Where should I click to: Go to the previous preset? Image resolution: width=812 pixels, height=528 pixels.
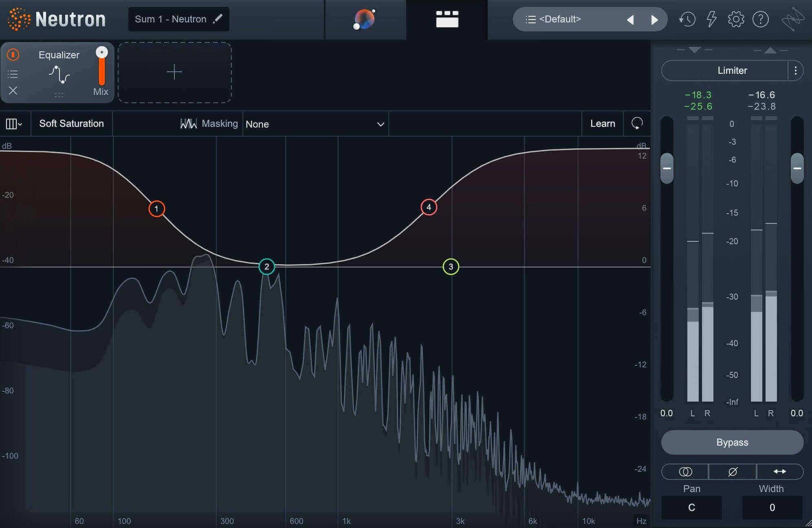point(630,20)
